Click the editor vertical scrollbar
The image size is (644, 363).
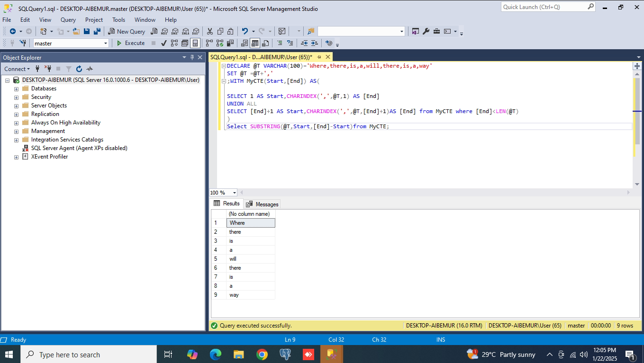(x=637, y=118)
